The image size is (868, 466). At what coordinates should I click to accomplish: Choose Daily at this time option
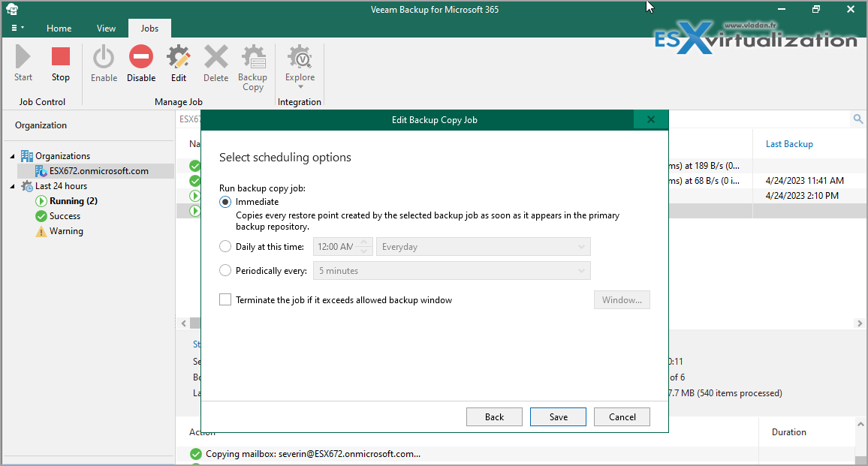[x=225, y=246]
